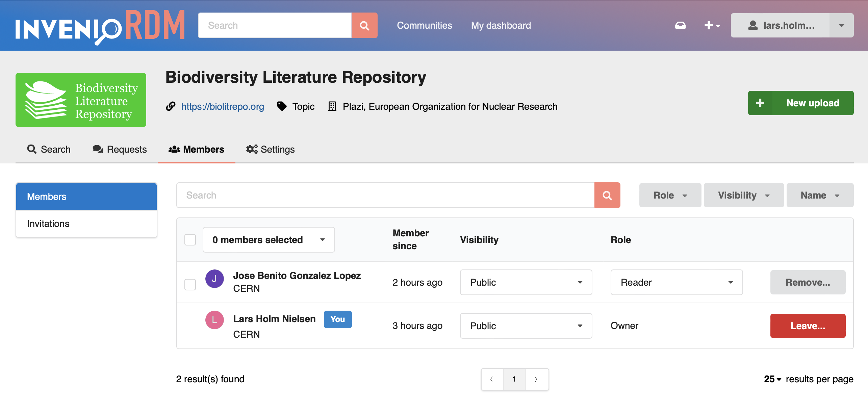Open the Visibility filter dropdown
The height and width of the screenshot is (416, 868).
pos(744,195)
